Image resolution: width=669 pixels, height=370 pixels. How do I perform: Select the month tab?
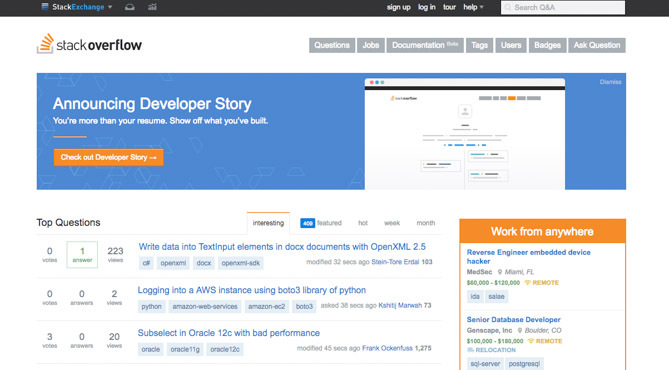(426, 223)
